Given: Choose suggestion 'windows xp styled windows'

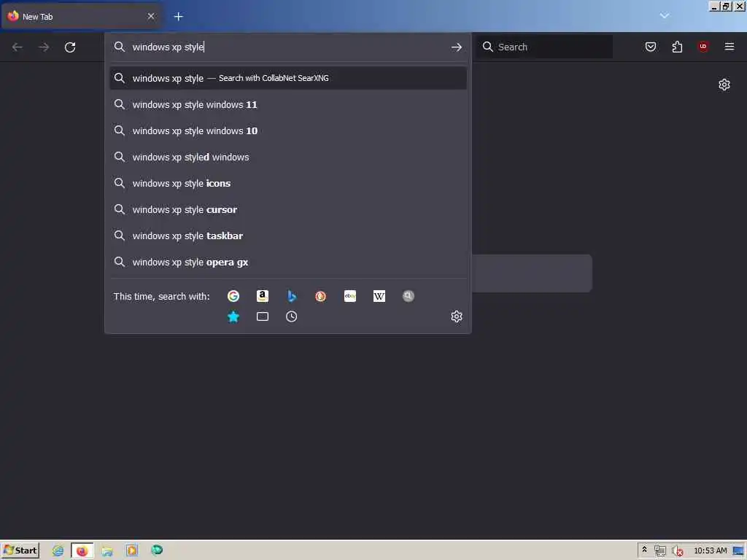Looking at the screenshot, I should [x=287, y=157].
